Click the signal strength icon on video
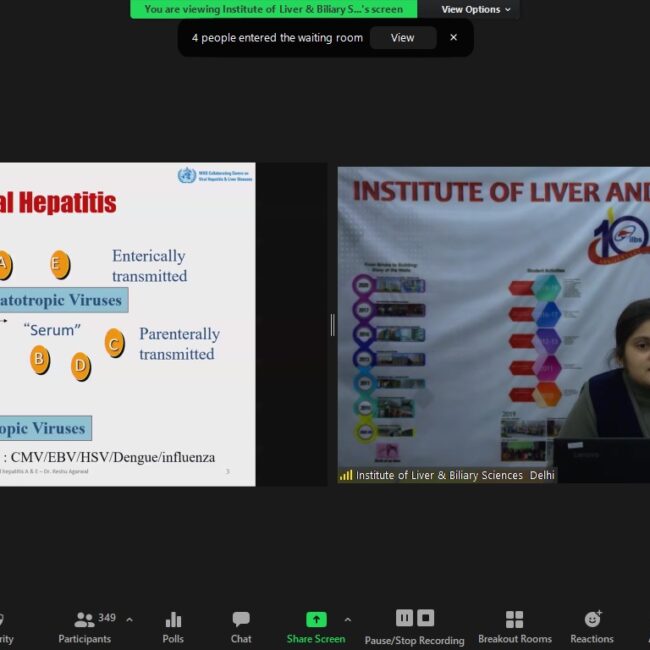Image resolution: width=650 pixels, height=650 pixels. pyautogui.click(x=346, y=476)
